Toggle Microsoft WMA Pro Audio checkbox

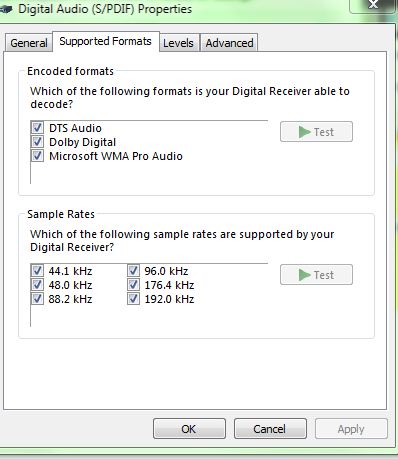[37, 156]
